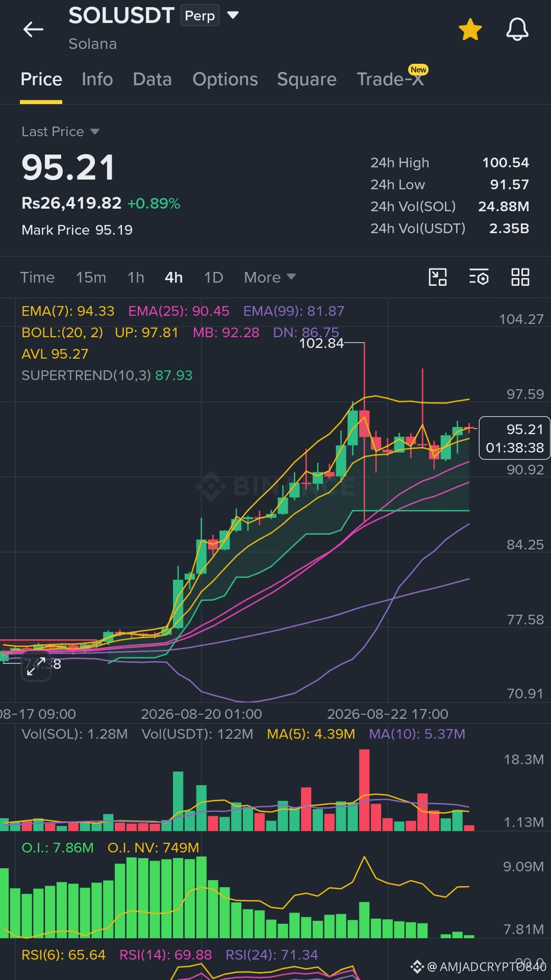Click the +0.89% change value

pyautogui.click(x=154, y=204)
